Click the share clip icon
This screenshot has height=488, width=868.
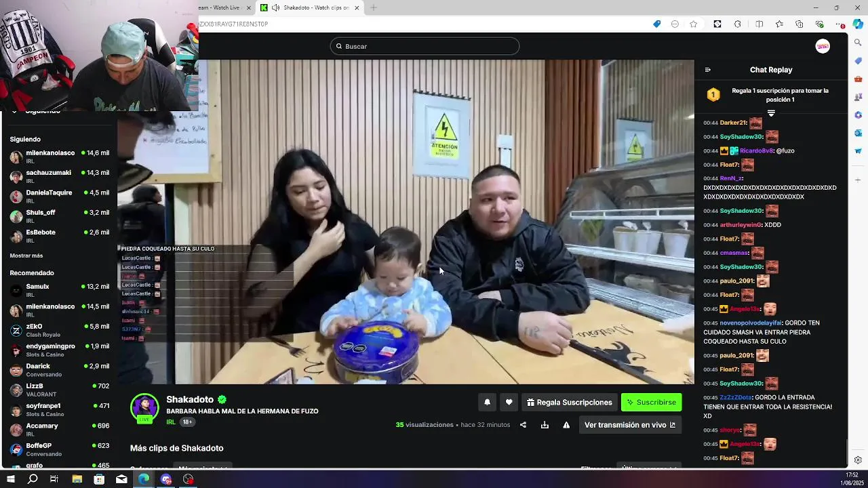[x=523, y=425]
